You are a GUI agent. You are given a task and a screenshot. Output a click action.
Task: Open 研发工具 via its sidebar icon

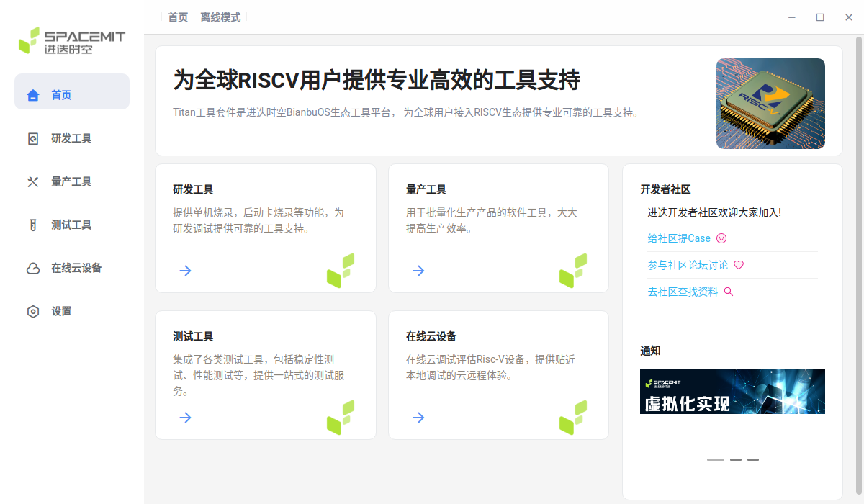point(32,138)
